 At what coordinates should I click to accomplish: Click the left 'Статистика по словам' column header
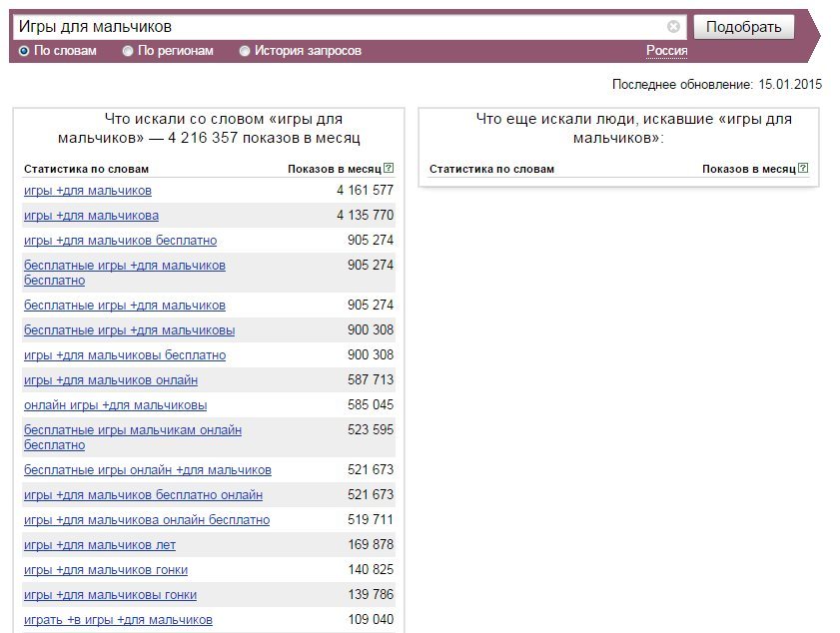pyautogui.click(x=86, y=169)
